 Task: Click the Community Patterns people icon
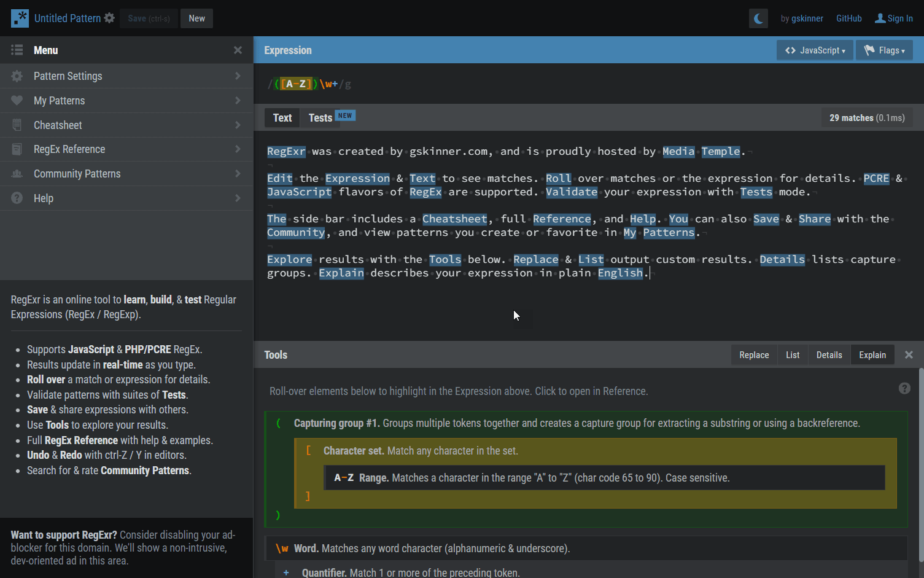click(17, 174)
